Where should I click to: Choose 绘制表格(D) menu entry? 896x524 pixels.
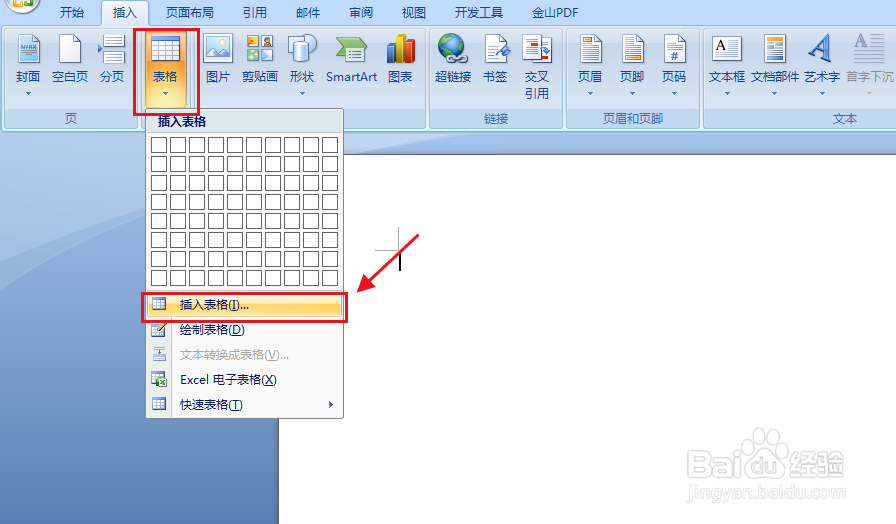pyautogui.click(x=245, y=330)
